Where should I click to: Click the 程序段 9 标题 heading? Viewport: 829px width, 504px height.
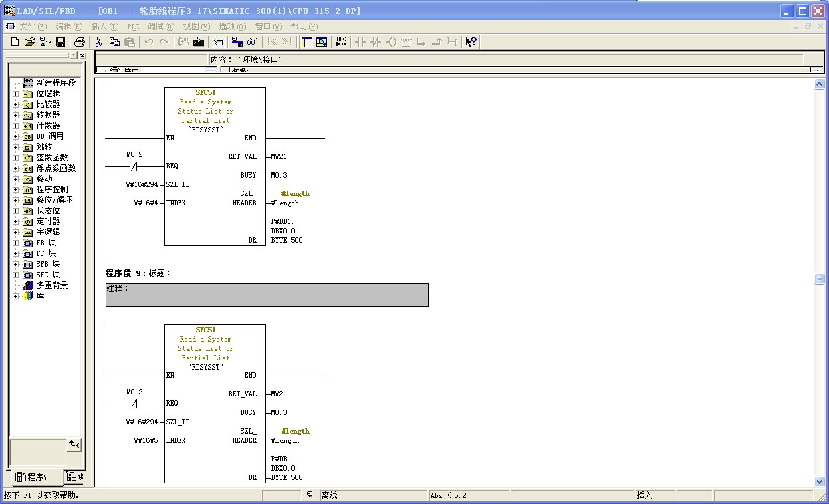pyautogui.click(x=138, y=273)
